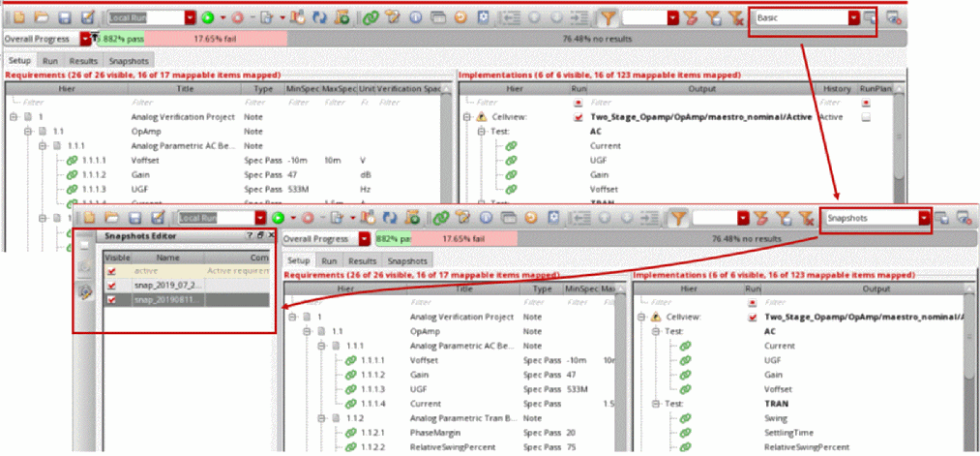
Task: Click blue Reload arrows icon in top window toolbar
Action: point(319,18)
